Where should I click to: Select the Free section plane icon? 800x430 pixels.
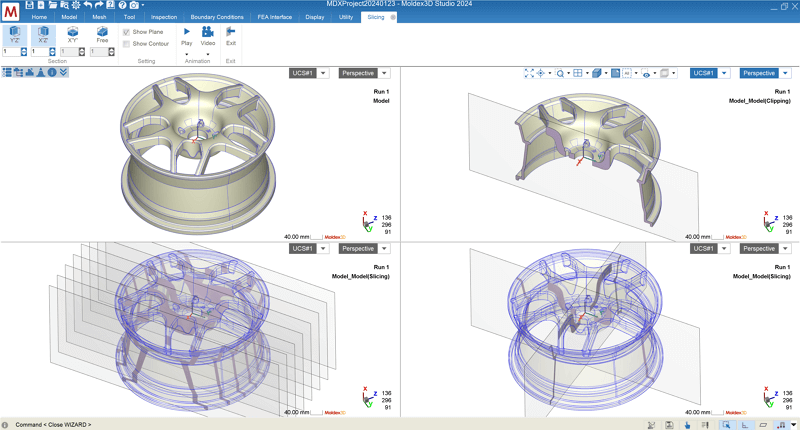pyautogui.click(x=102, y=34)
